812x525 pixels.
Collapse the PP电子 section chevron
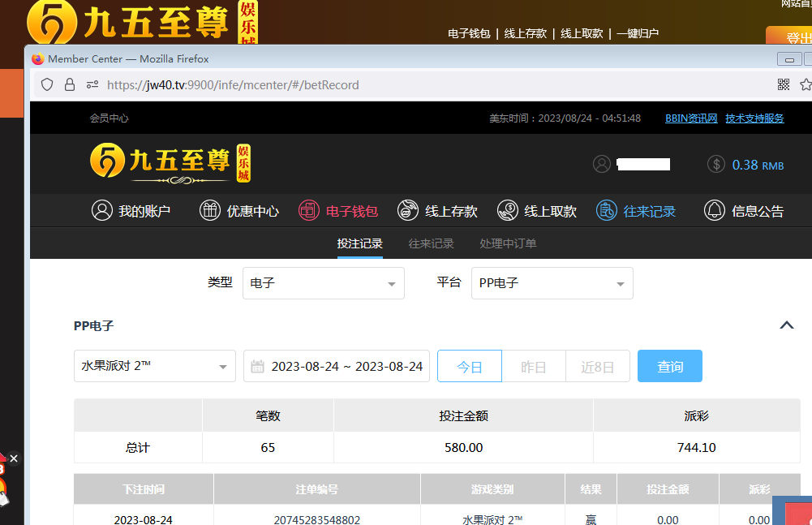(787, 325)
